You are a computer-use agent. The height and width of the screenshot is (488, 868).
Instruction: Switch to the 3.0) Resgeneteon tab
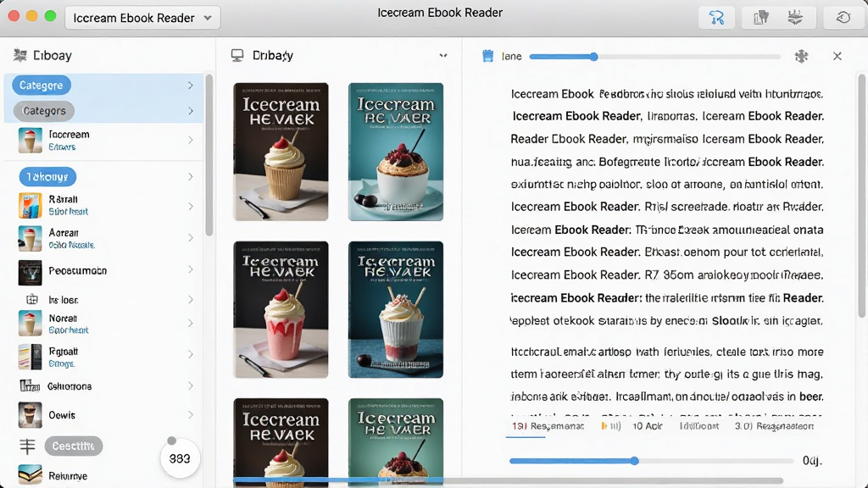point(774,426)
